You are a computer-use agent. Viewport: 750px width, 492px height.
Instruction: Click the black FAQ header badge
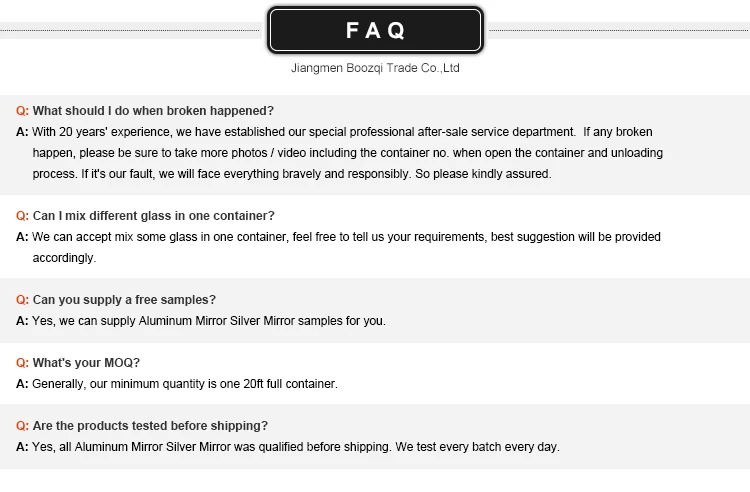tap(375, 30)
